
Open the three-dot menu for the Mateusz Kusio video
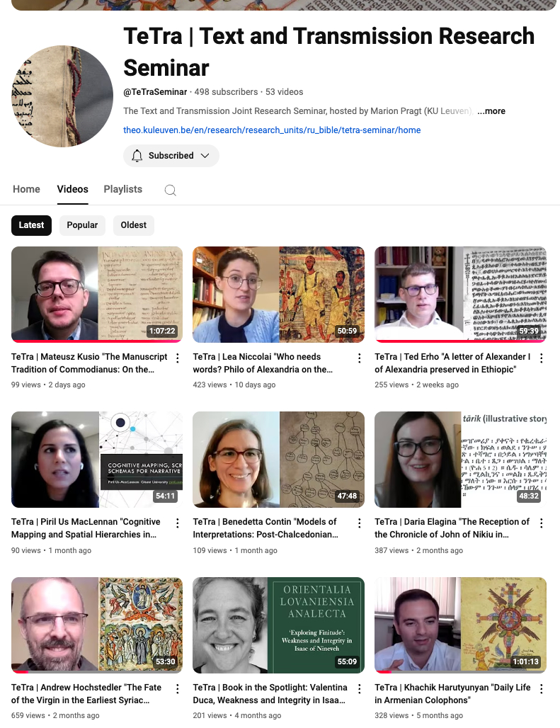178,358
